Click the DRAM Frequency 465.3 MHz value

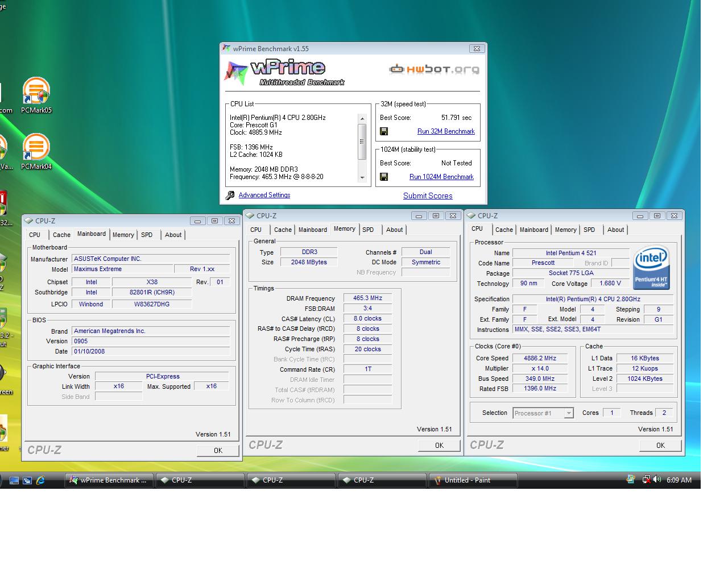pyautogui.click(x=367, y=298)
